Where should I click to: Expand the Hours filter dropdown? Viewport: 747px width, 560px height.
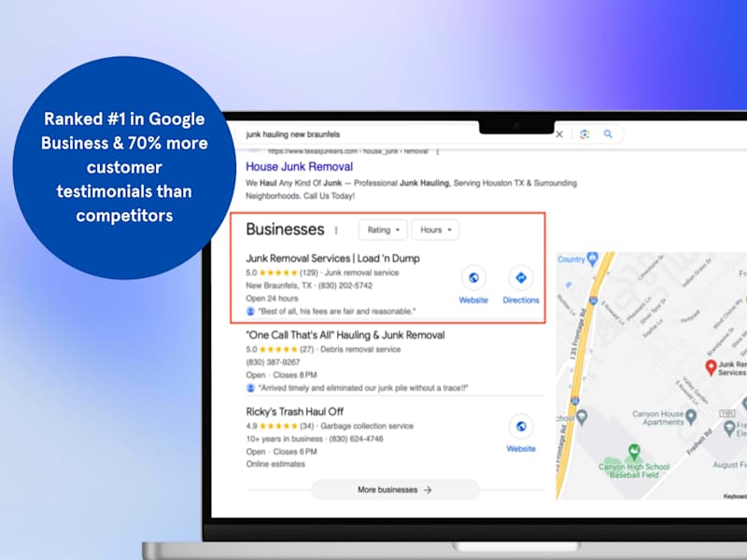pos(435,230)
